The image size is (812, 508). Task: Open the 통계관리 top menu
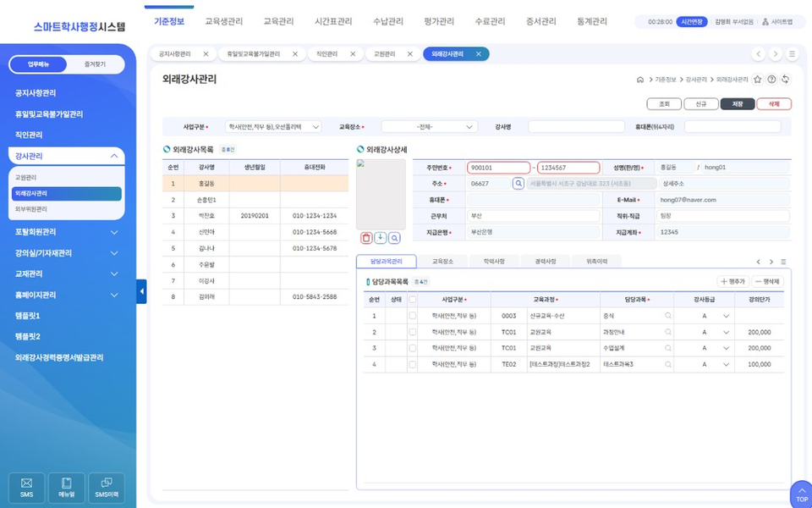pos(592,22)
